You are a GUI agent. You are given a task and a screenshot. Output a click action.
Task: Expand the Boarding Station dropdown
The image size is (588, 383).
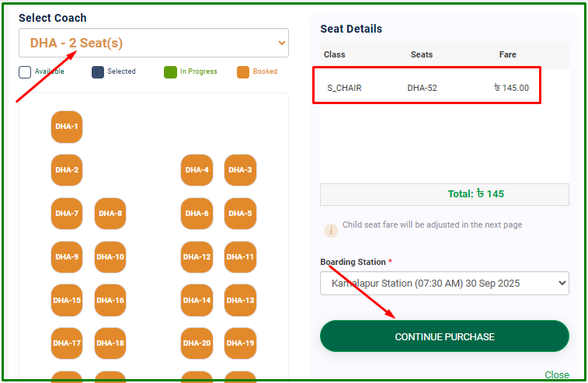(x=444, y=284)
